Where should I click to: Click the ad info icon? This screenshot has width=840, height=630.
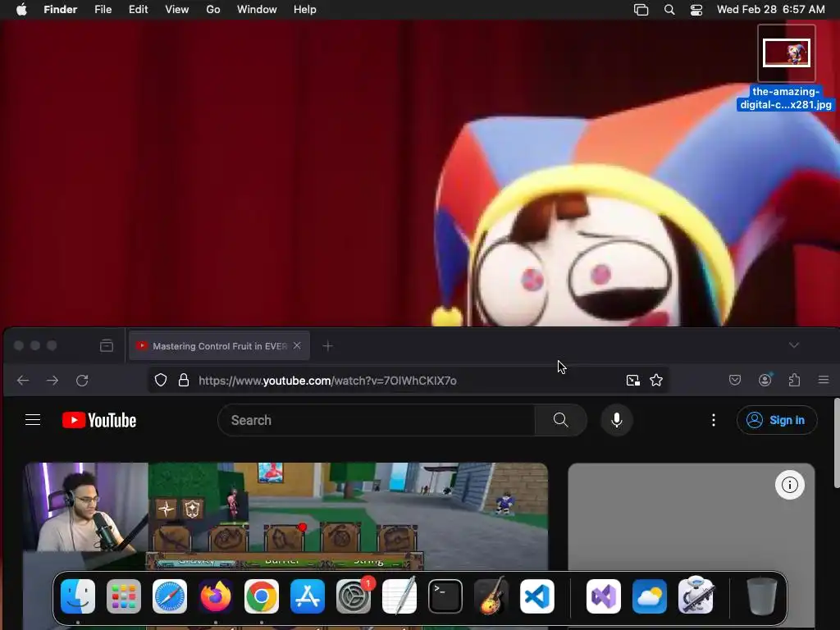click(x=790, y=485)
